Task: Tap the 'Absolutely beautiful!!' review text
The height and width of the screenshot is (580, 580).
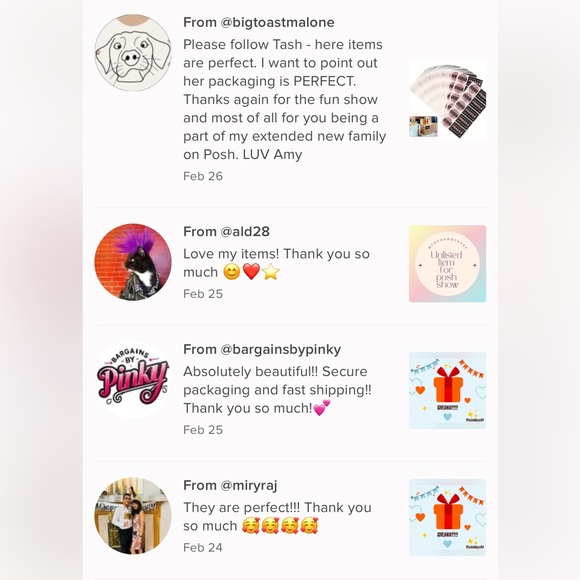Action: pos(277,390)
